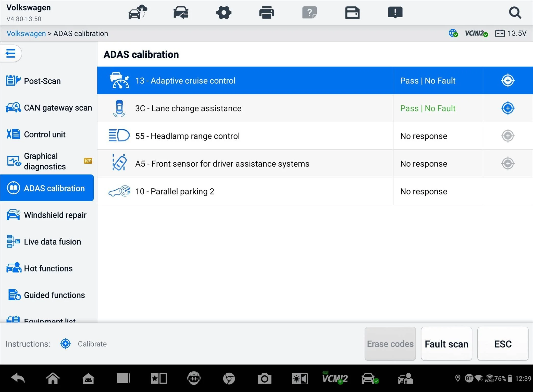Image resolution: width=533 pixels, height=392 pixels.
Task: Open Hot functions
Action: 47,268
